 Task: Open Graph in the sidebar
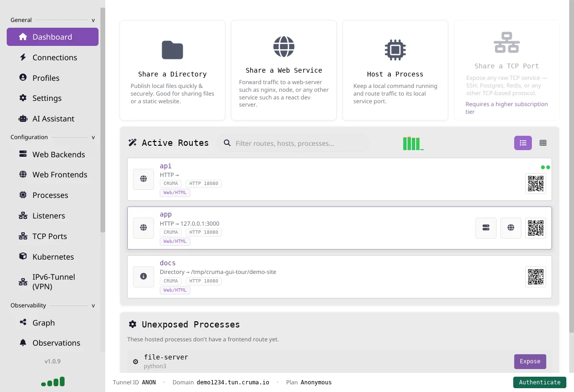(x=53, y=323)
